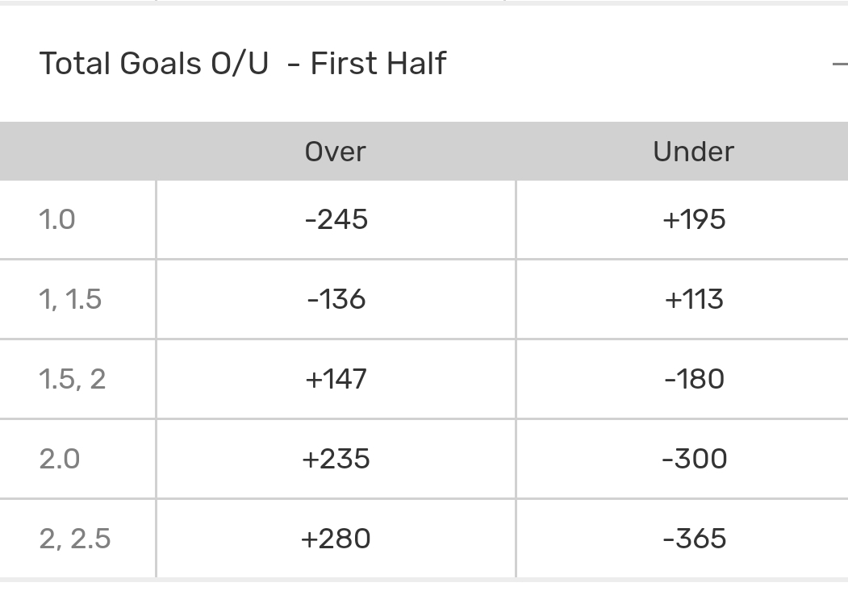Click the 1, 1.5 goal line label
Viewport: 848px width, 616px height.
[x=70, y=299]
